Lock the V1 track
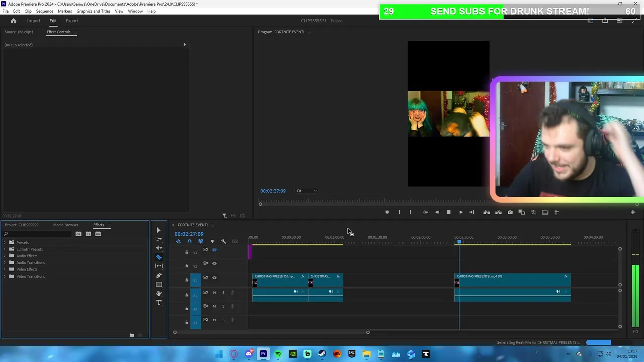 pos(187,280)
